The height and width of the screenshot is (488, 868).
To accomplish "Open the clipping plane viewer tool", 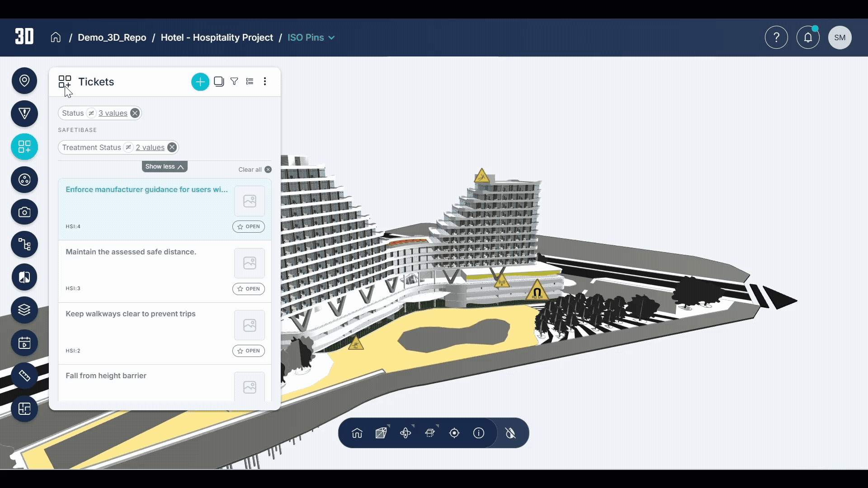I will pyautogui.click(x=430, y=433).
